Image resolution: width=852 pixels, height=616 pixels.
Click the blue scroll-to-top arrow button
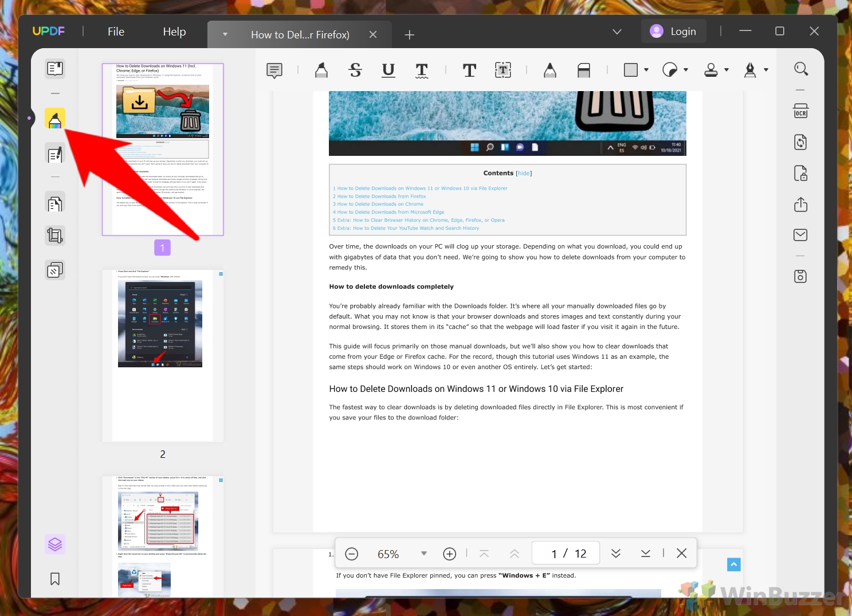pos(733,564)
